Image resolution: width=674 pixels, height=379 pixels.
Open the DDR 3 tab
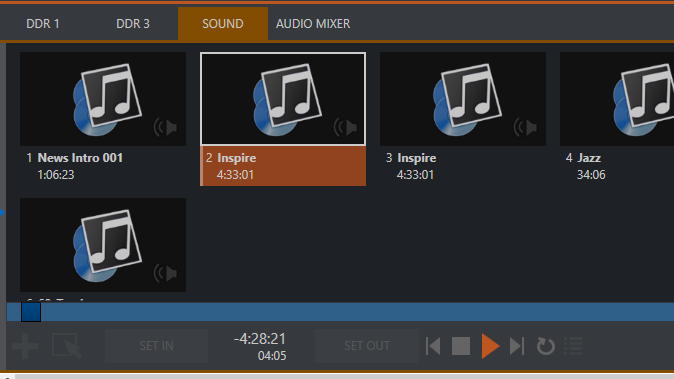(x=133, y=24)
